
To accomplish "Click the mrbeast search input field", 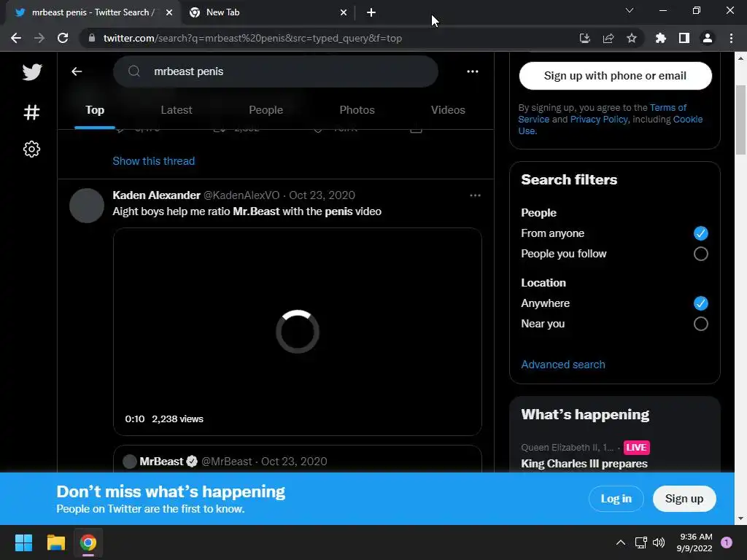I will coord(275,71).
